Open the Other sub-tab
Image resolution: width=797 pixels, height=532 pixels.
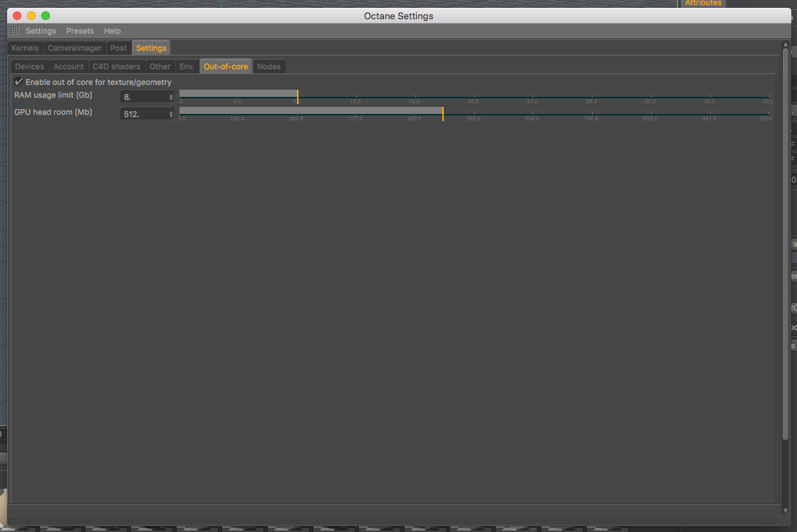(160, 66)
